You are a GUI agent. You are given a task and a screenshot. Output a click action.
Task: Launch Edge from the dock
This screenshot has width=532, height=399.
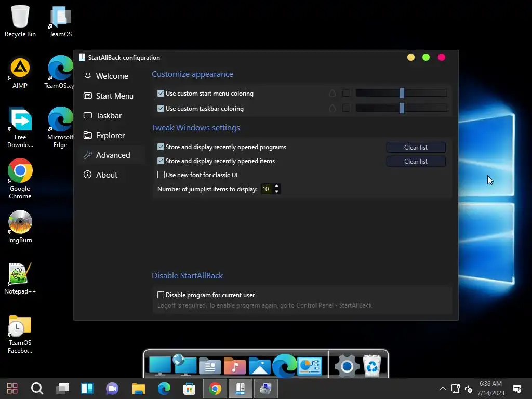pos(284,366)
